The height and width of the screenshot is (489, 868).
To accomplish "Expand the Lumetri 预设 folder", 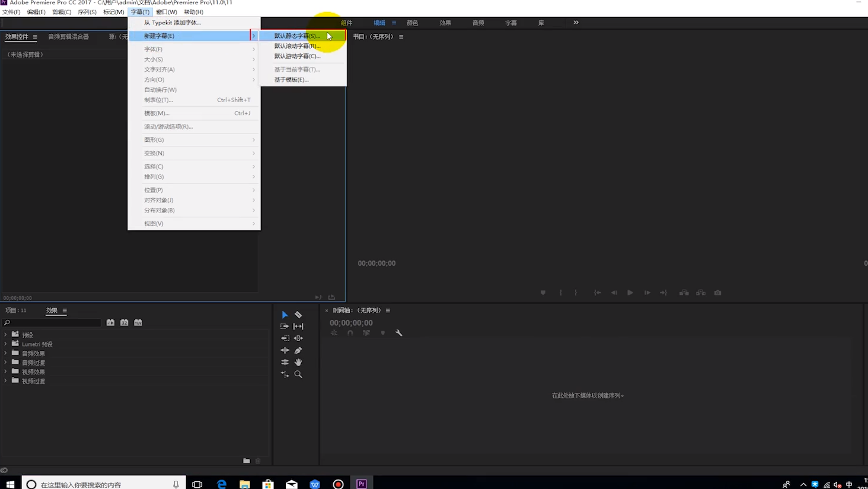I will tap(6, 344).
